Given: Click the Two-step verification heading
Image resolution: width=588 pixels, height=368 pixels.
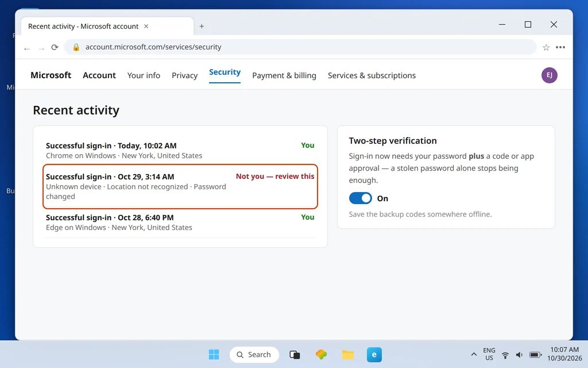Looking at the screenshot, I should pos(393,141).
